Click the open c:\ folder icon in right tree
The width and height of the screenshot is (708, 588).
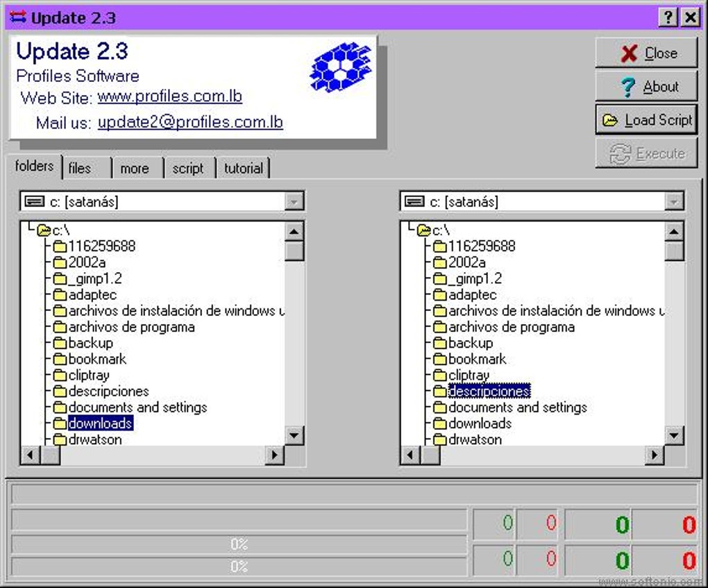[424, 230]
